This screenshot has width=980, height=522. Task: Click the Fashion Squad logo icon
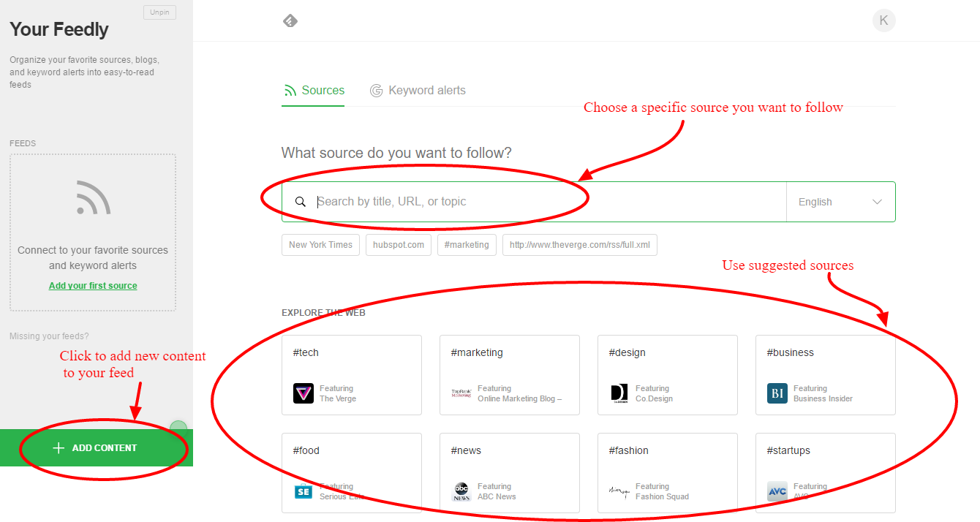(x=619, y=491)
